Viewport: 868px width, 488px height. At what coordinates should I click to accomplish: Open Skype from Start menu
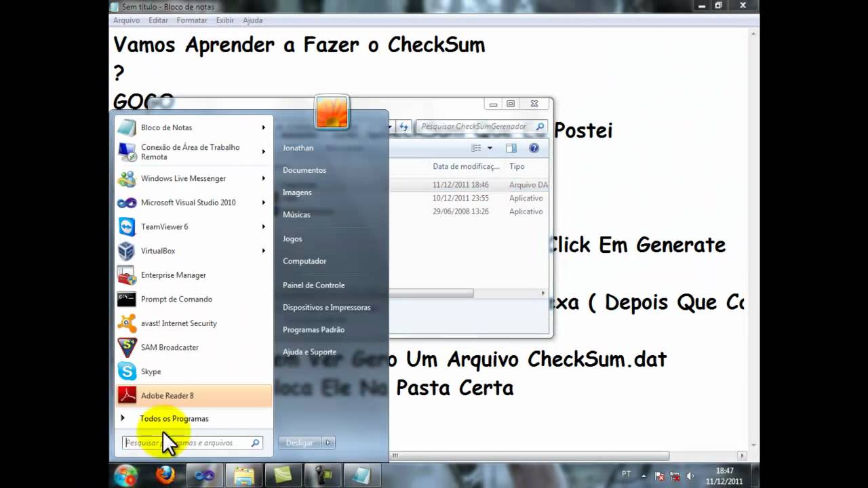(193, 371)
